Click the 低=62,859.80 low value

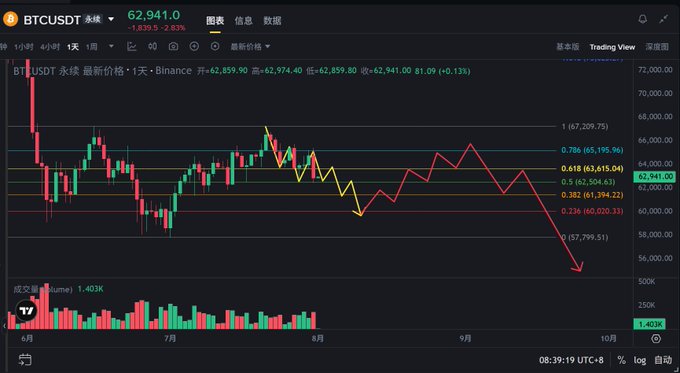click(331, 71)
